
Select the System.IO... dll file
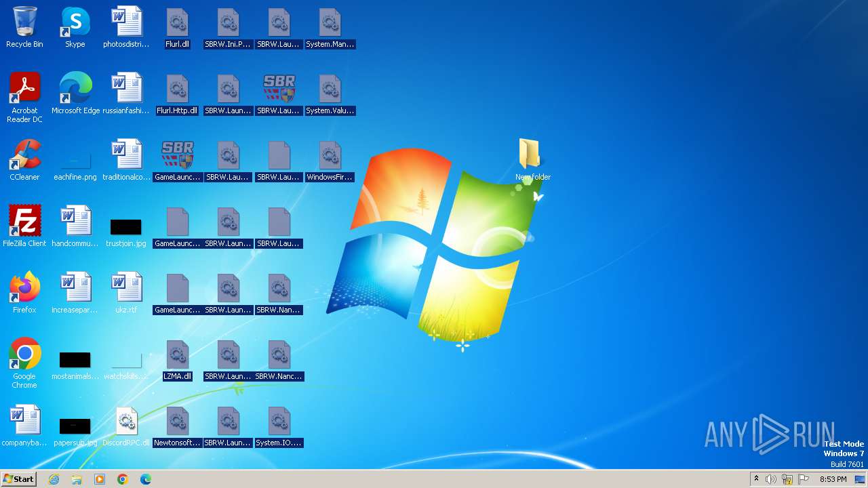[279, 426]
